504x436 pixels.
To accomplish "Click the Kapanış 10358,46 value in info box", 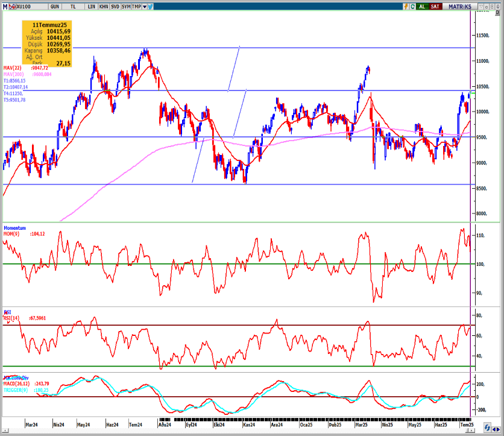I will [x=58, y=51].
